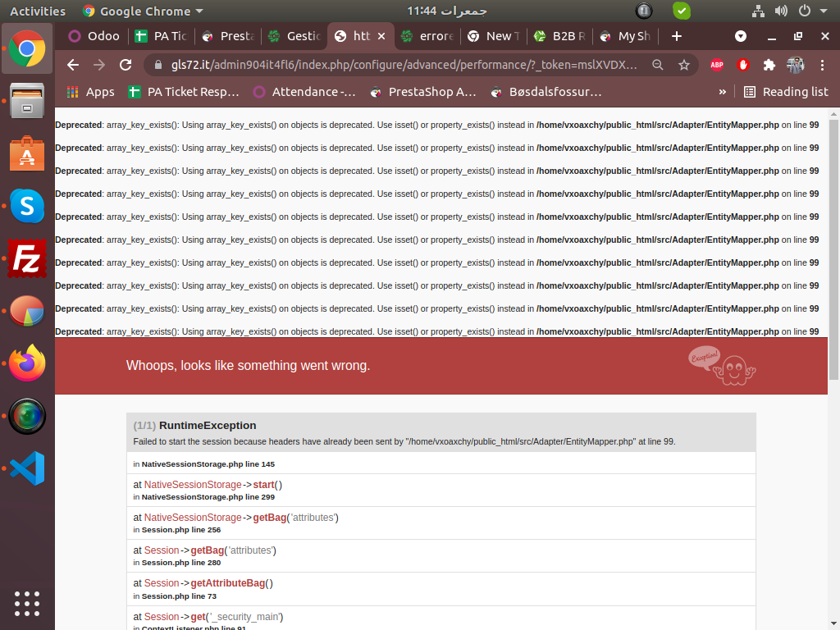Screen dimensions: 840x630
Task: Launch FileZilla from the dock
Action: 27,258
